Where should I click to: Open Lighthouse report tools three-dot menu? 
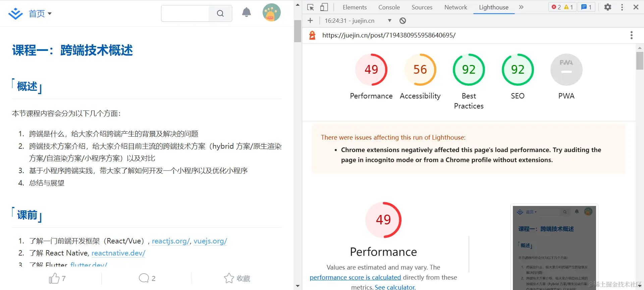pos(632,35)
